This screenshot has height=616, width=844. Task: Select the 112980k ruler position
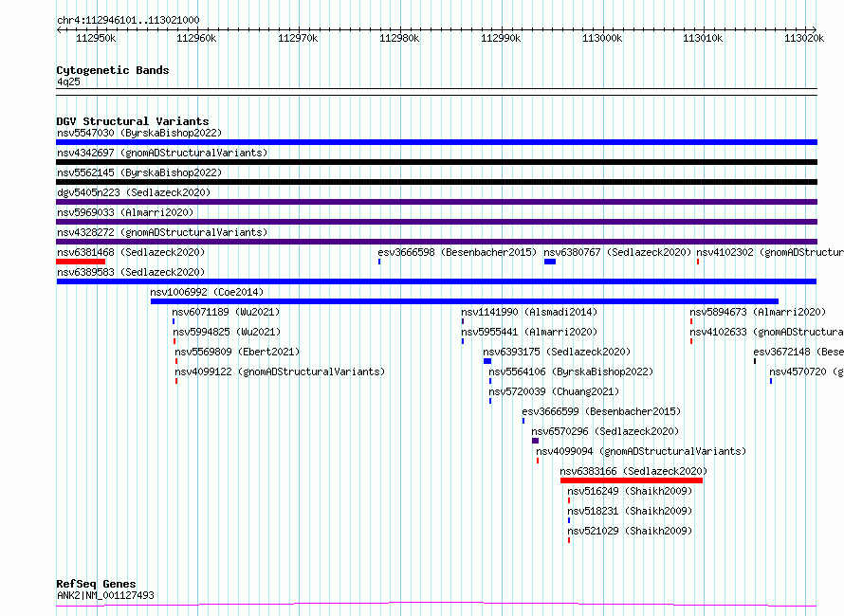point(399,38)
